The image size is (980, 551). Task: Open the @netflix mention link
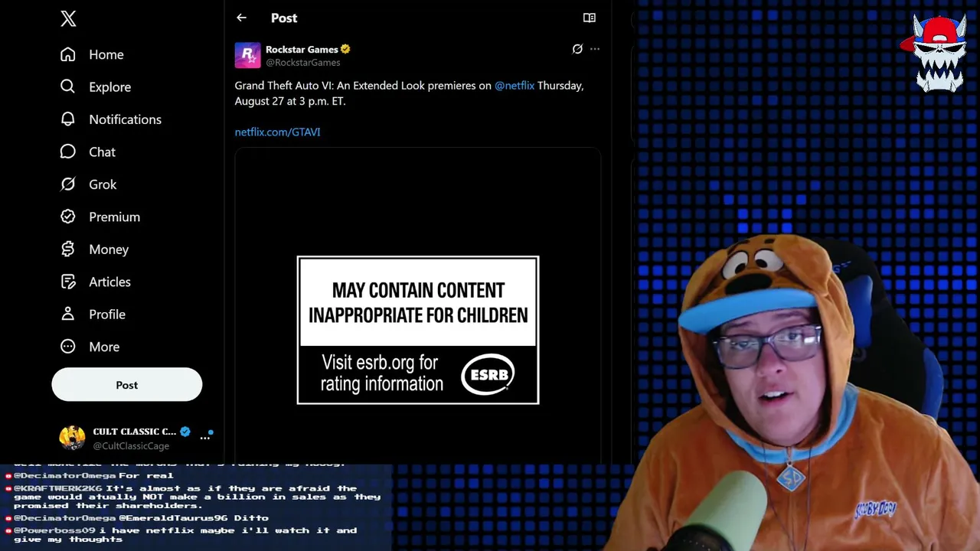coord(514,86)
